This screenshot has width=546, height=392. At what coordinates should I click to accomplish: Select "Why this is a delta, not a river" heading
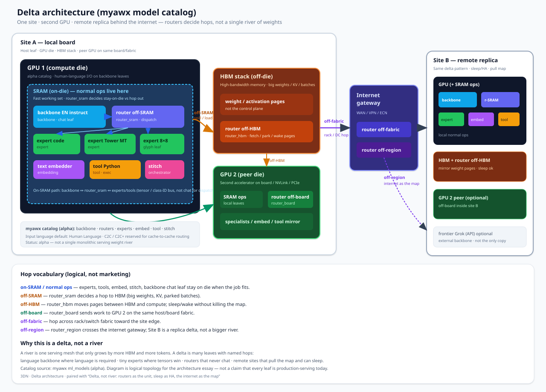61,343
